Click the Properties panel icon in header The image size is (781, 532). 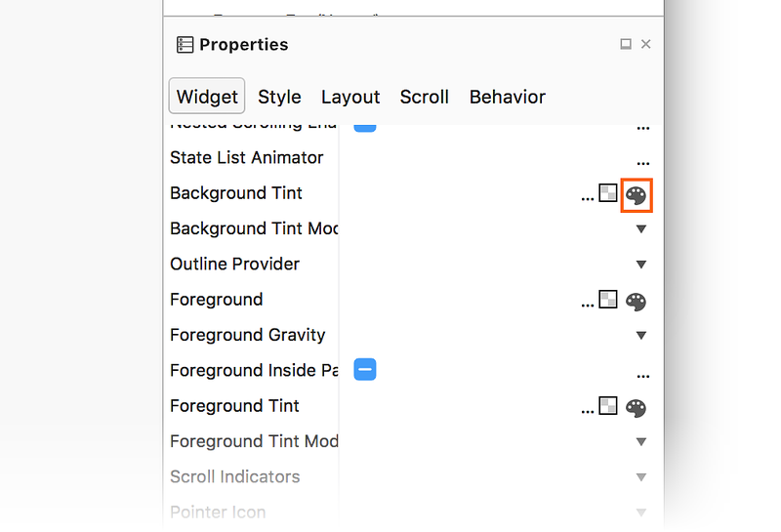point(185,45)
